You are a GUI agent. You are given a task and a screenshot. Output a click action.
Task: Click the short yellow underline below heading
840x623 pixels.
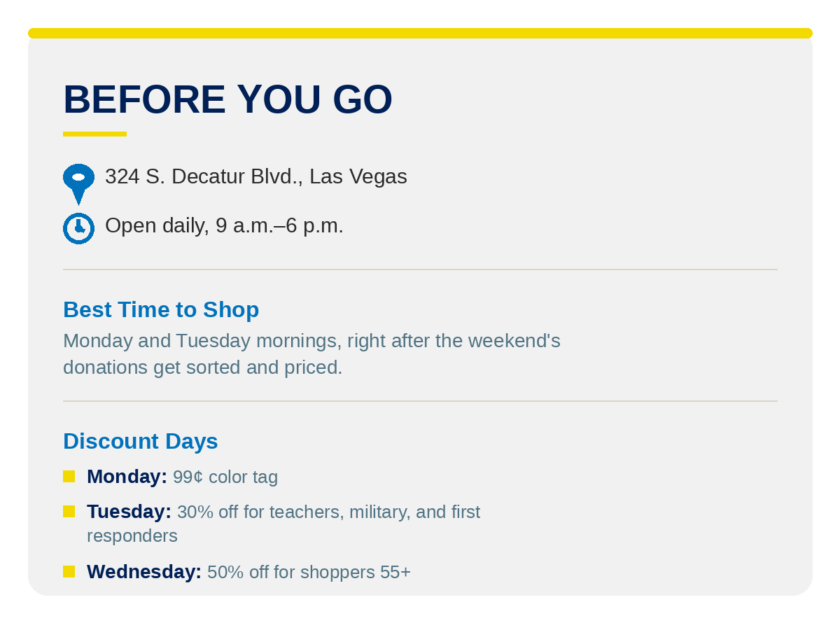coord(94,134)
